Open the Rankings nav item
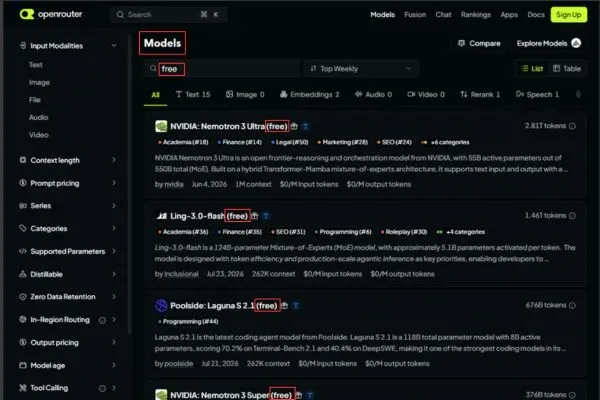 (x=476, y=15)
